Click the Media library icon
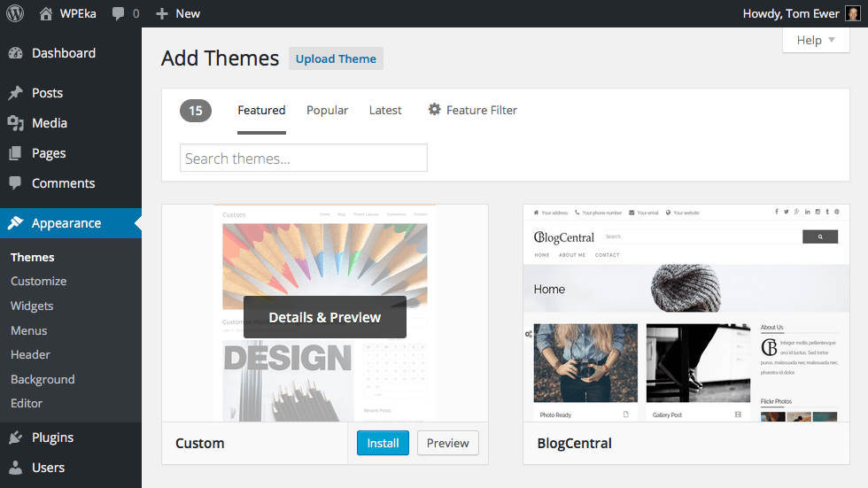 15,123
